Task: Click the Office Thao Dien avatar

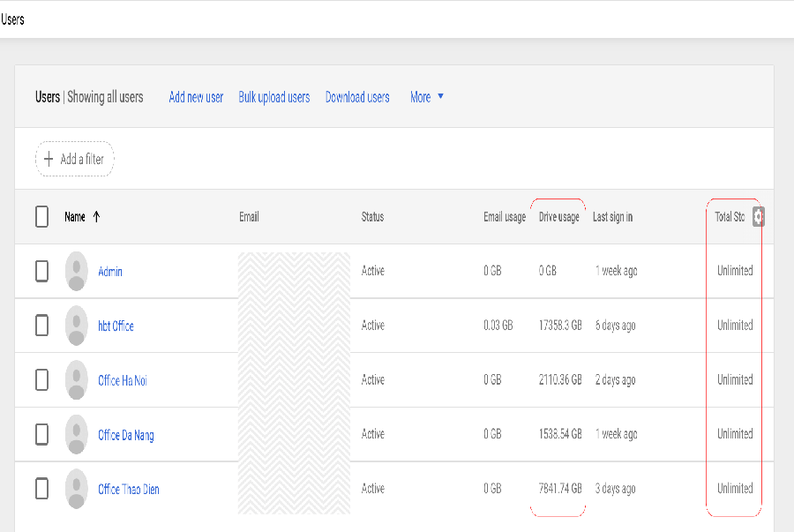Action: (77, 489)
